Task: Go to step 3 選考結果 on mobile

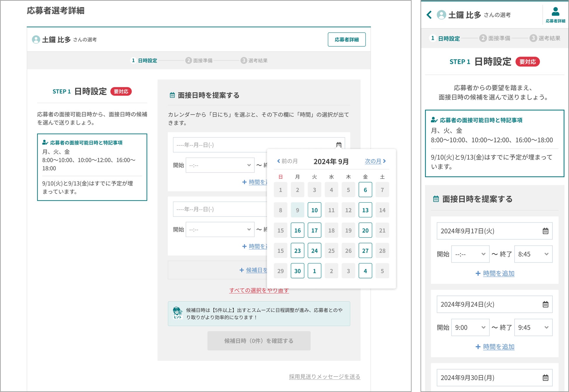Action: tap(545, 38)
